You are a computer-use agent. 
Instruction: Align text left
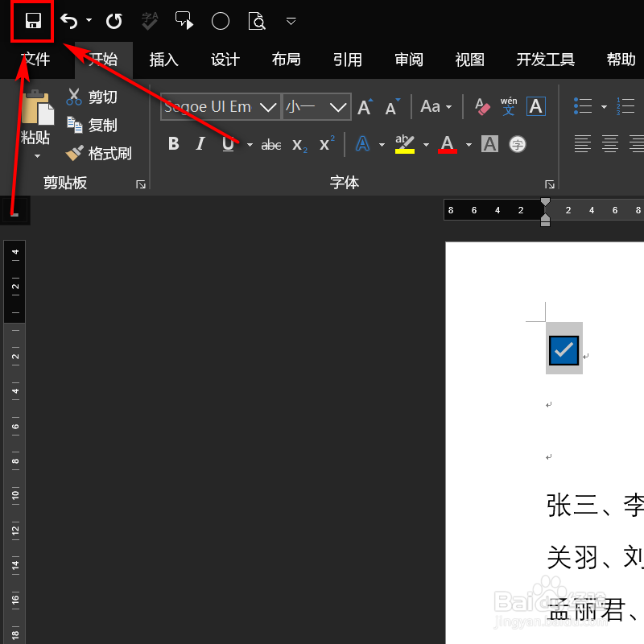click(x=583, y=144)
